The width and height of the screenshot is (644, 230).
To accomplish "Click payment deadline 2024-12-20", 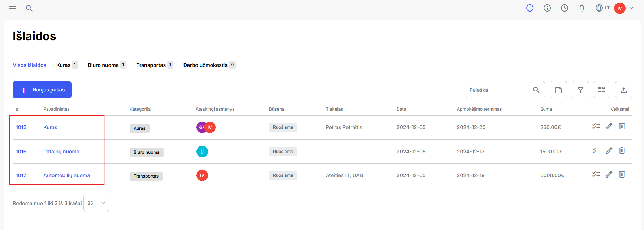I will pos(471,127).
